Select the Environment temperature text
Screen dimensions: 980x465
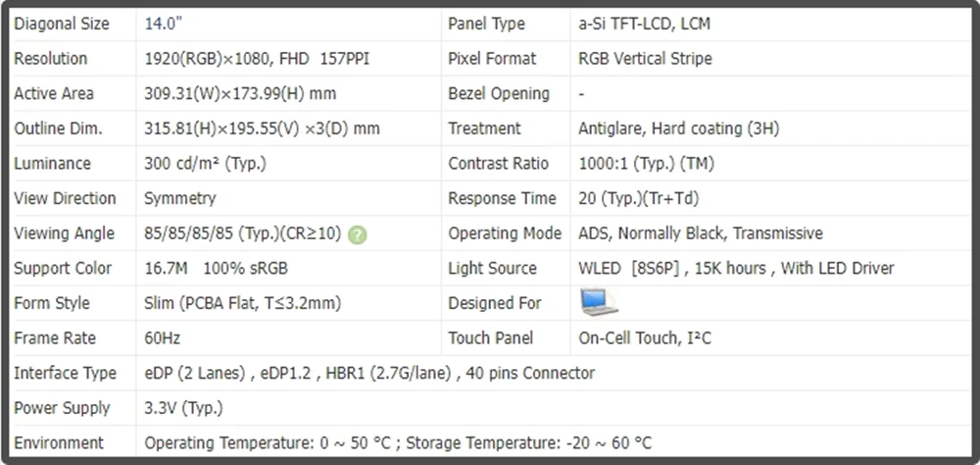(x=398, y=443)
